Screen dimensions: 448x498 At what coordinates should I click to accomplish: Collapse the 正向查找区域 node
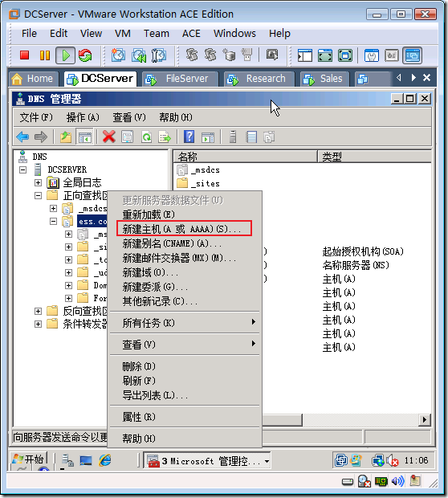click(x=38, y=196)
